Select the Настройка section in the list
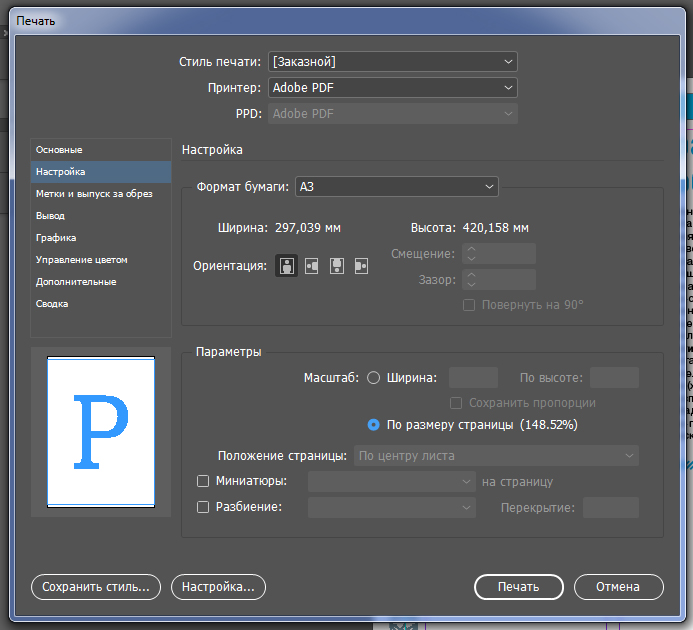 [x=101, y=172]
